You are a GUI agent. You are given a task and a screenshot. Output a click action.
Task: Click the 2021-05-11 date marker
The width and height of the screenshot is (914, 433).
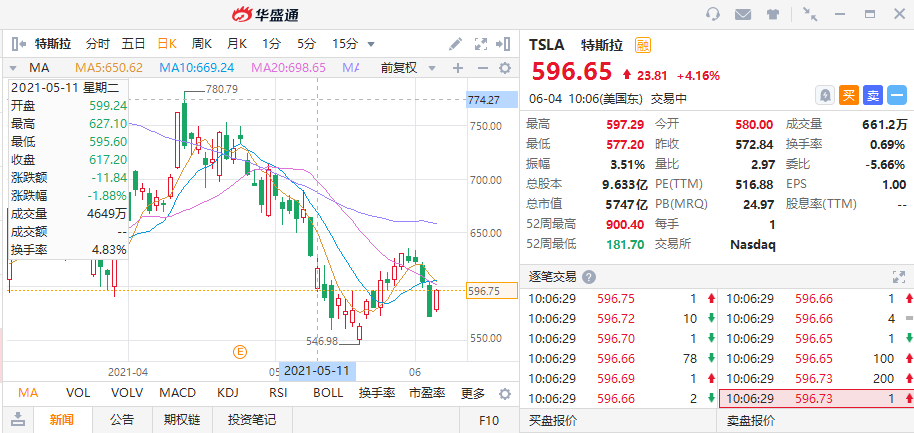(317, 371)
